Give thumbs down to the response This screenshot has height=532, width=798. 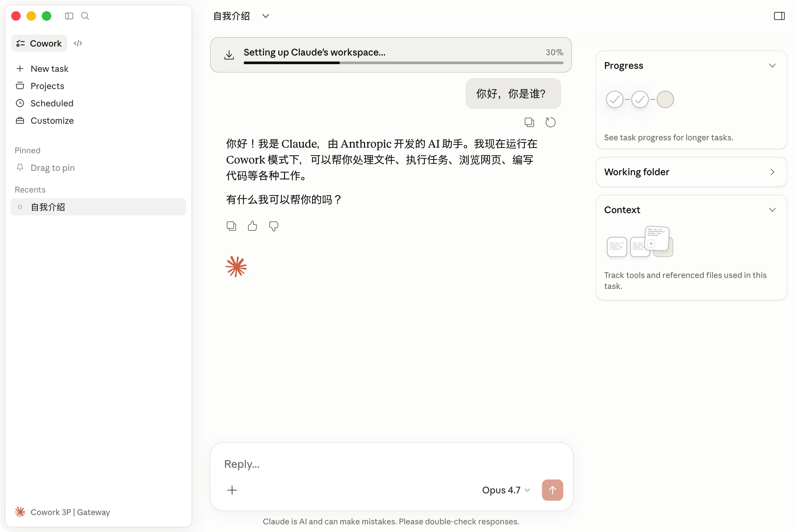click(273, 226)
